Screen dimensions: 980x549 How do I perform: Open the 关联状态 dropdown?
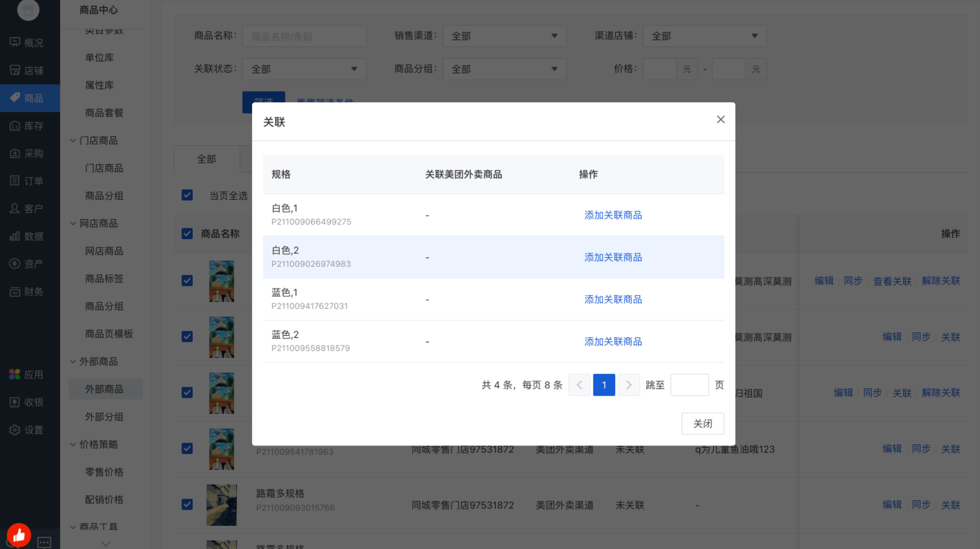(x=304, y=69)
